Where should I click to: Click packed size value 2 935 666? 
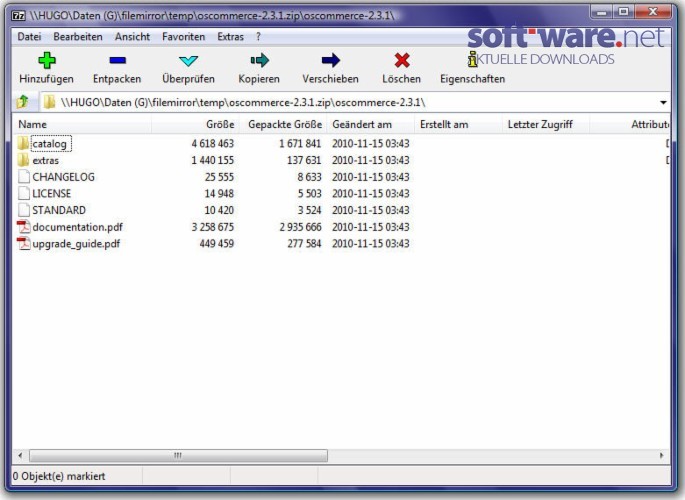pos(301,227)
